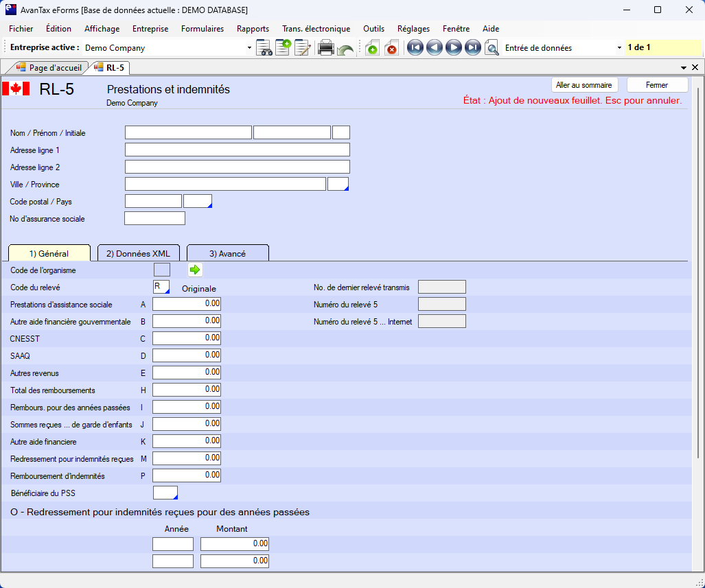
Task: Select the 1) Général tab
Action: [49, 253]
